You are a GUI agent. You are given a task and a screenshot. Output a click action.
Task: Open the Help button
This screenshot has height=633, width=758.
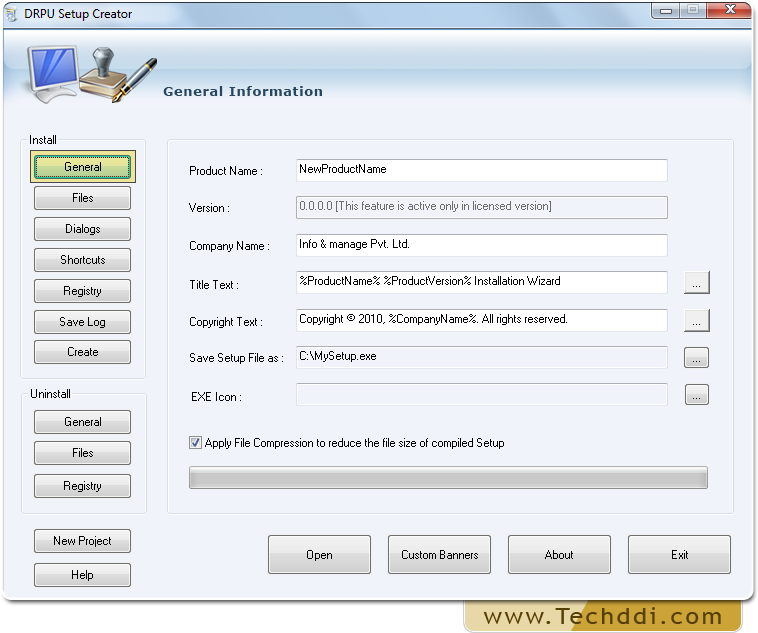click(82, 574)
